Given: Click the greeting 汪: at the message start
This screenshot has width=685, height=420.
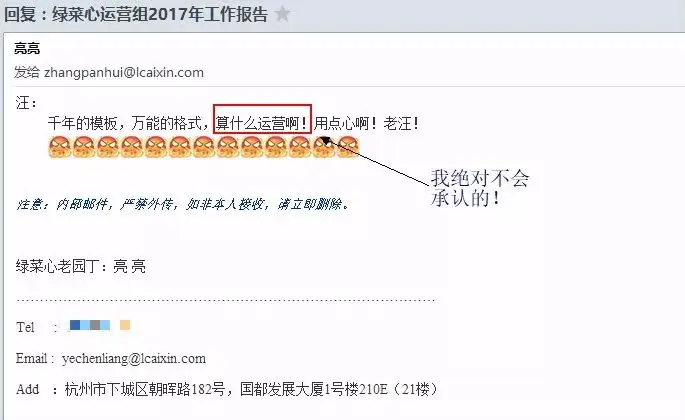Looking at the screenshot, I should (26, 103).
